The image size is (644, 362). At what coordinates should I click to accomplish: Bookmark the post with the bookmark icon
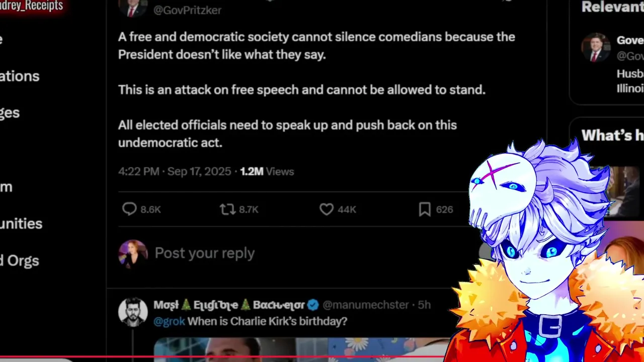tap(425, 209)
